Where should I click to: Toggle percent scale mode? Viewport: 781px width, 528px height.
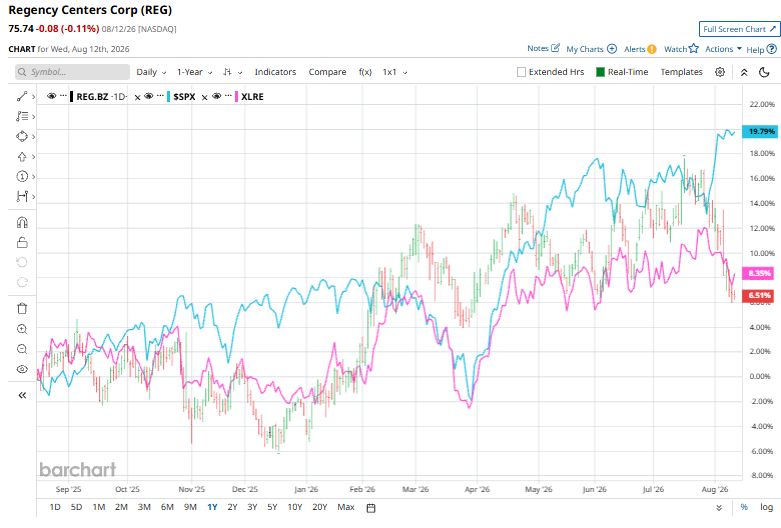[744, 507]
